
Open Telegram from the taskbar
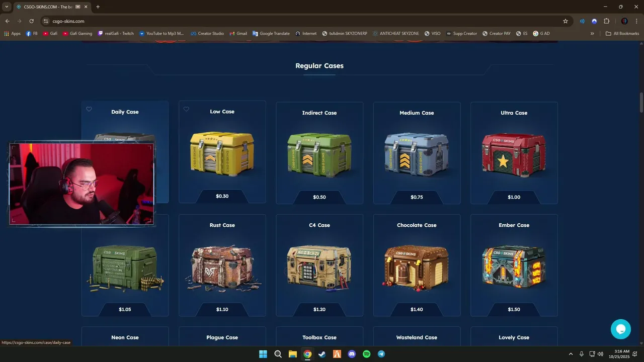click(x=381, y=354)
